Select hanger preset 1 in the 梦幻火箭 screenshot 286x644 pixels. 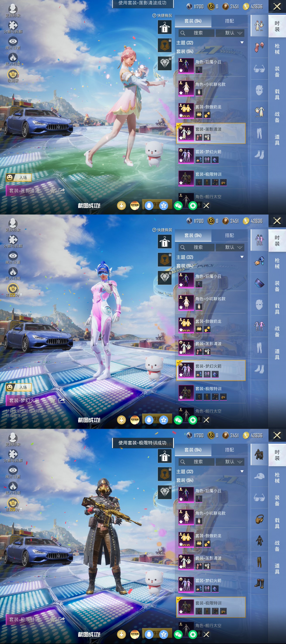click(x=165, y=241)
